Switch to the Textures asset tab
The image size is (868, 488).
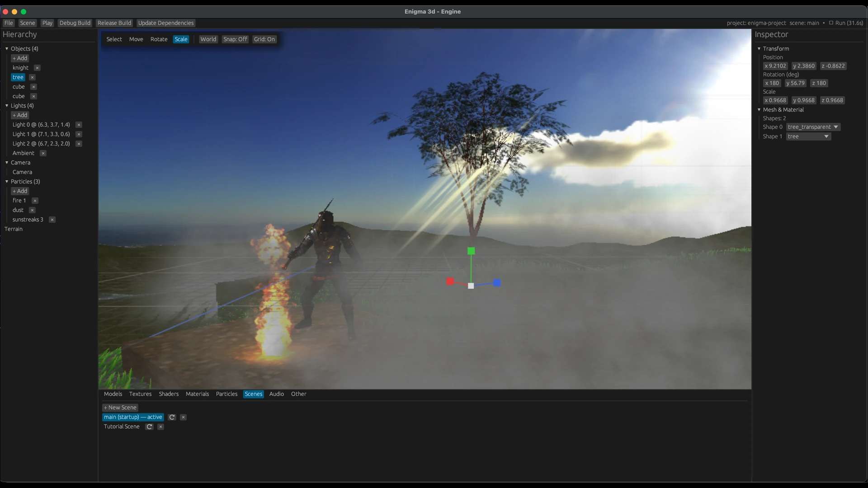click(140, 394)
